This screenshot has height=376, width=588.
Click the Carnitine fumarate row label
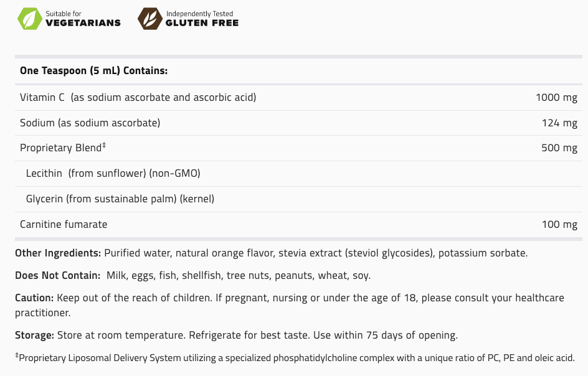(x=64, y=224)
